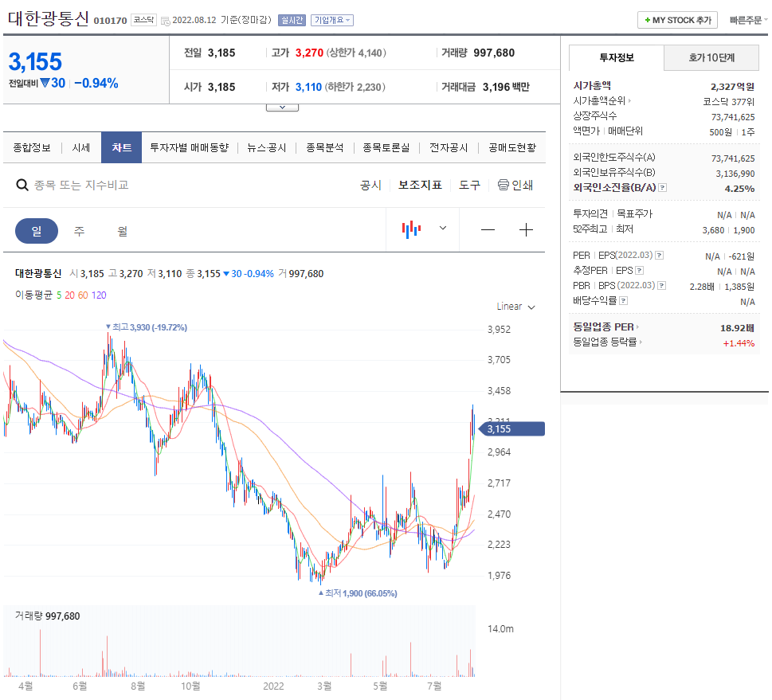Click the search magnifier icon
Viewport: 772px width, 700px height.
coord(22,185)
